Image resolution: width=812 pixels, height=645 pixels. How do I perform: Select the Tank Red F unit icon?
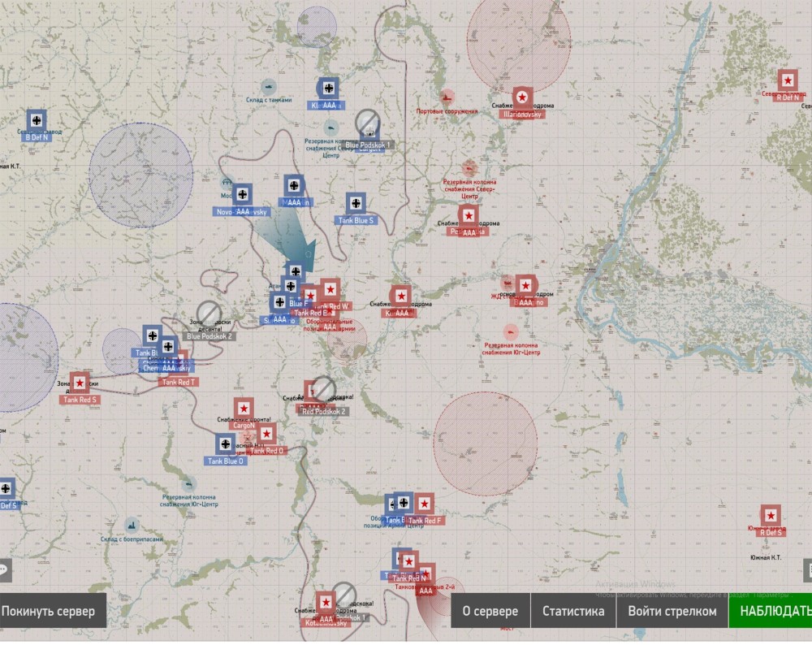click(424, 503)
